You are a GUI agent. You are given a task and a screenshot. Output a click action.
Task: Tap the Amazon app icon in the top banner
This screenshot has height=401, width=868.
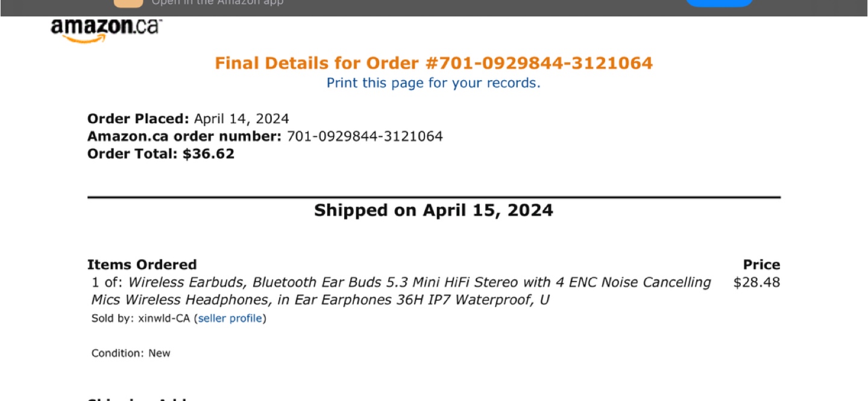pyautogui.click(x=127, y=3)
